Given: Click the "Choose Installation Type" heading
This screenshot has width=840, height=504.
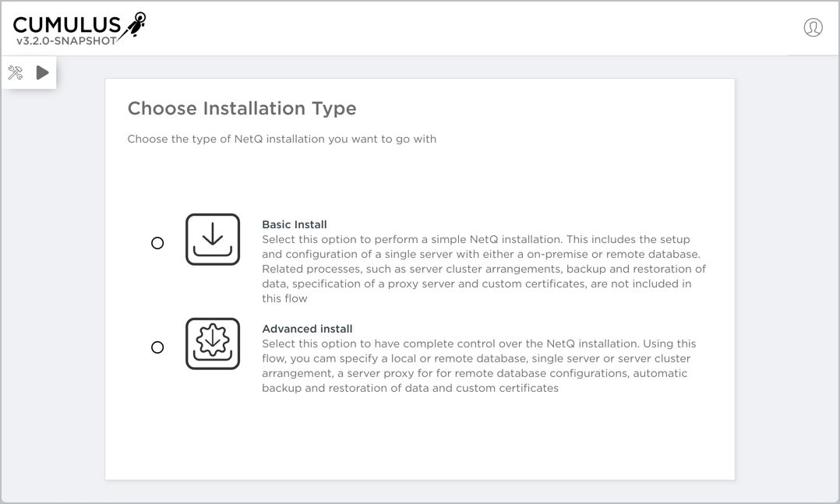Looking at the screenshot, I should pyautogui.click(x=242, y=108).
